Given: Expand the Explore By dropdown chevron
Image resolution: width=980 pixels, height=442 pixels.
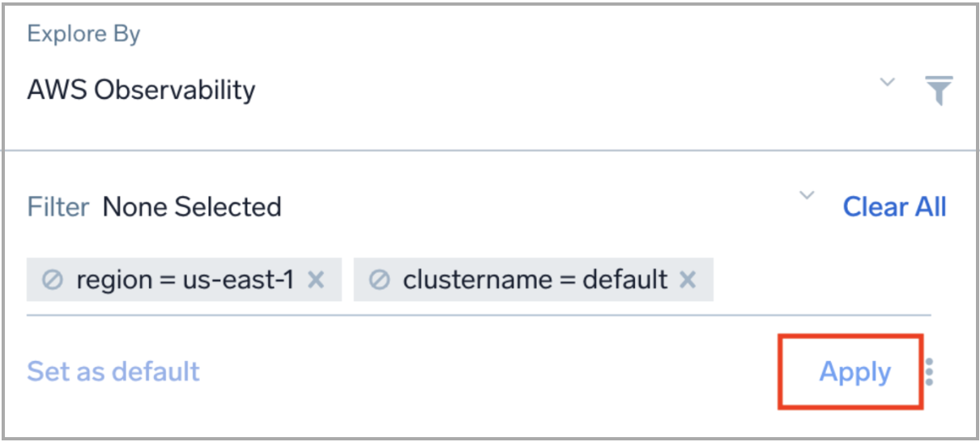Looking at the screenshot, I should point(888,82).
